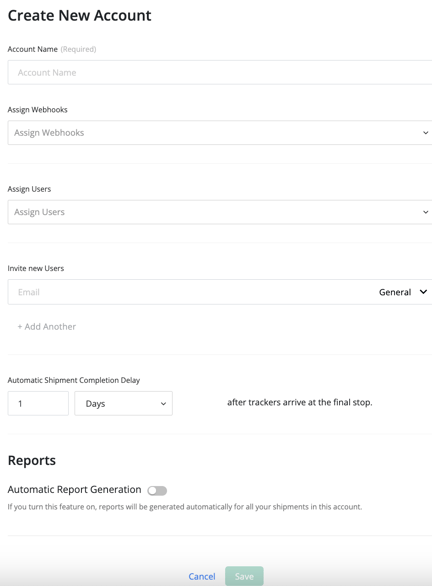Open the Assign Webhooks combo box
This screenshot has height=586, width=432.
(220, 133)
